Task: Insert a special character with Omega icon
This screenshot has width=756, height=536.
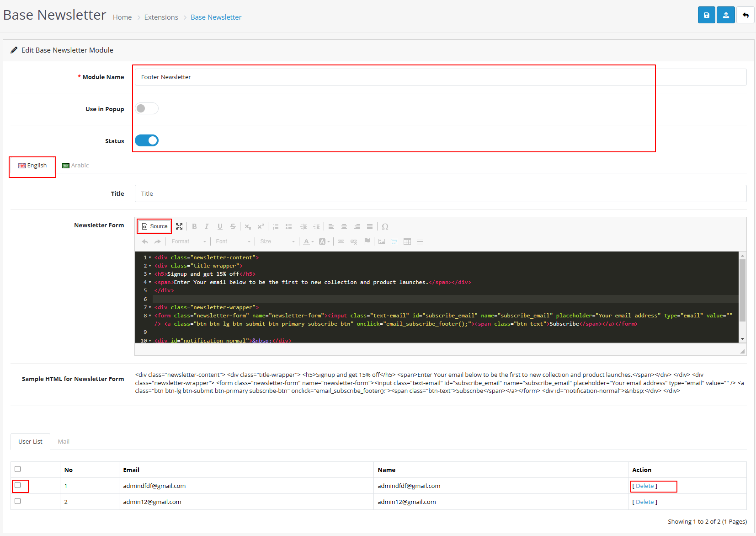Action: 385,226
